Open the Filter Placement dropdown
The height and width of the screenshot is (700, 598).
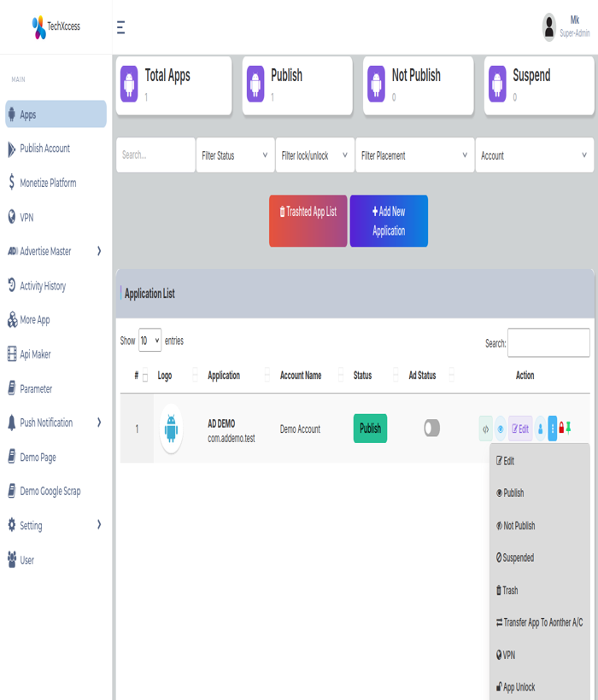tap(415, 155)
